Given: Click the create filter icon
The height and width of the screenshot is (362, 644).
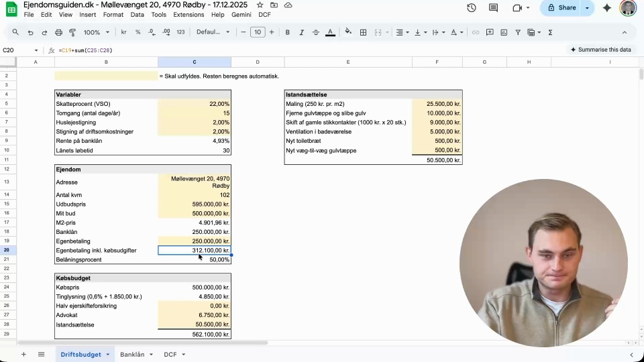Looking at the screenshot, I should tap(517, 32).
